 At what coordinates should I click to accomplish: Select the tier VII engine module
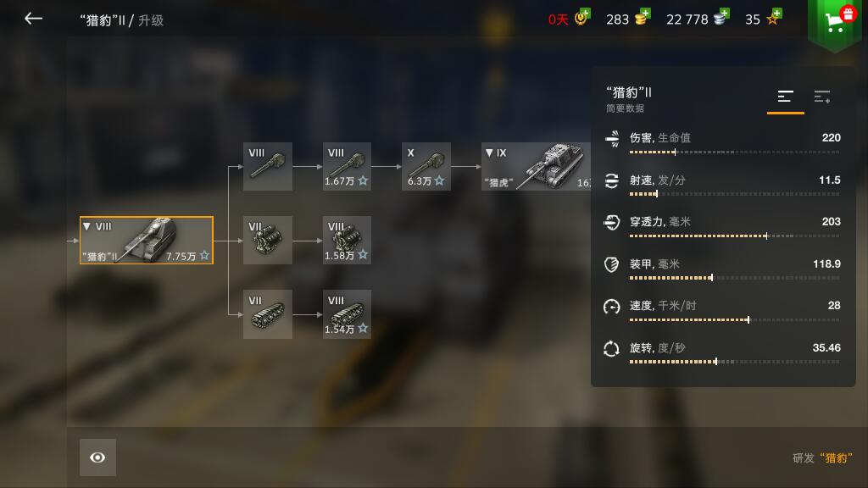[268, 240]
